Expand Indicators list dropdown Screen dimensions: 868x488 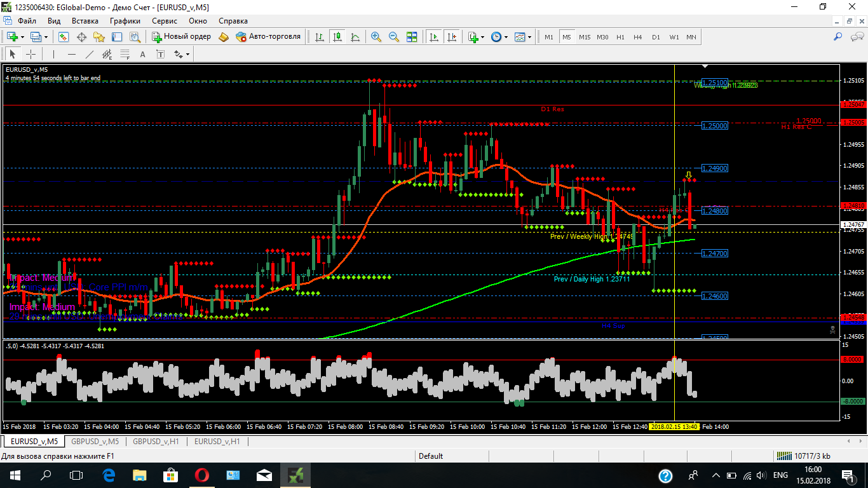(484, 37)
